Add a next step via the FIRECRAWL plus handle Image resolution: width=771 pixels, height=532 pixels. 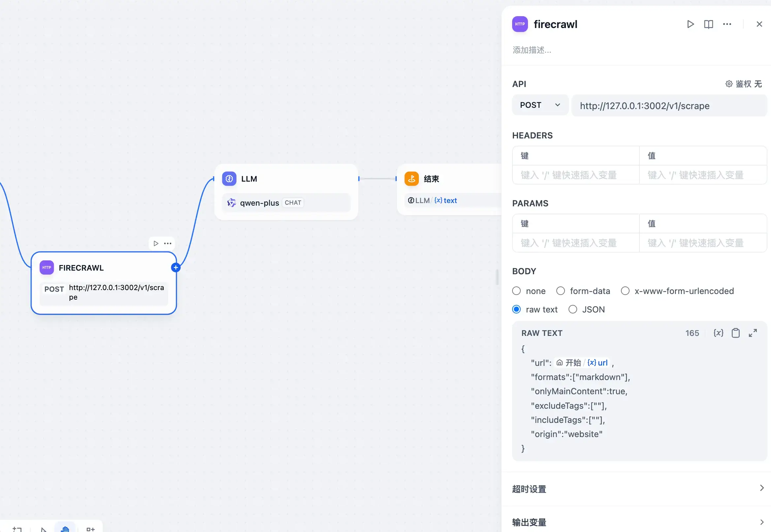coord(176,267)
